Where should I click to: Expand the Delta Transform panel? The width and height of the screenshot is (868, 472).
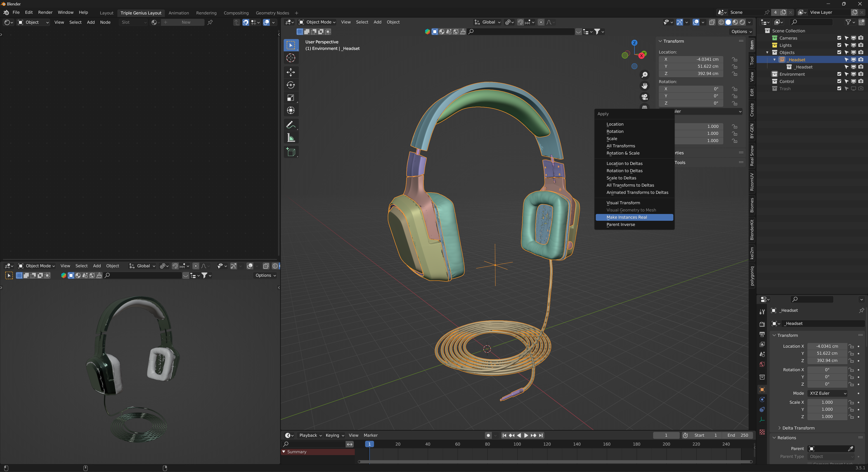798,428
